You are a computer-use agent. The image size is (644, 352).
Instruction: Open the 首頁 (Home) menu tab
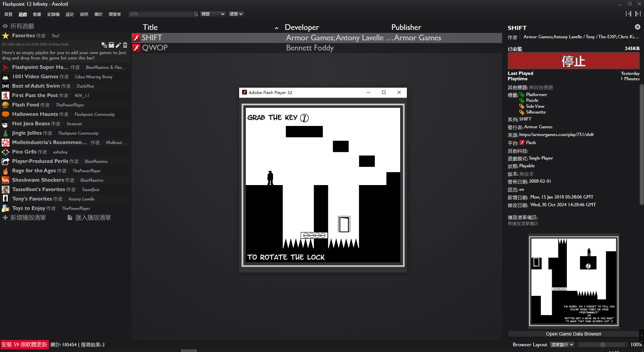click(8, 14)
